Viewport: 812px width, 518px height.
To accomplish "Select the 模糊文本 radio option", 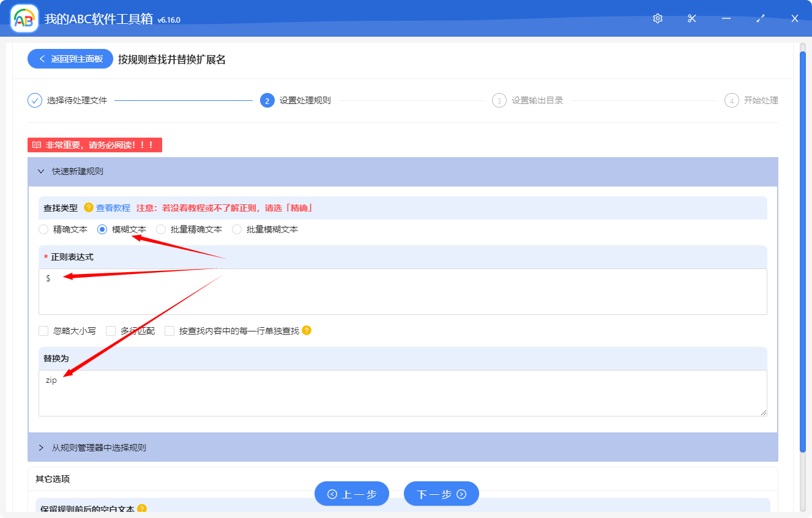I will click(x=102, y=229).
